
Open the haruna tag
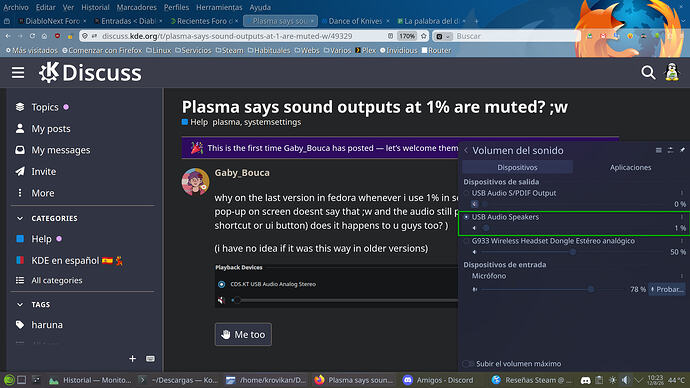point(39,325)
